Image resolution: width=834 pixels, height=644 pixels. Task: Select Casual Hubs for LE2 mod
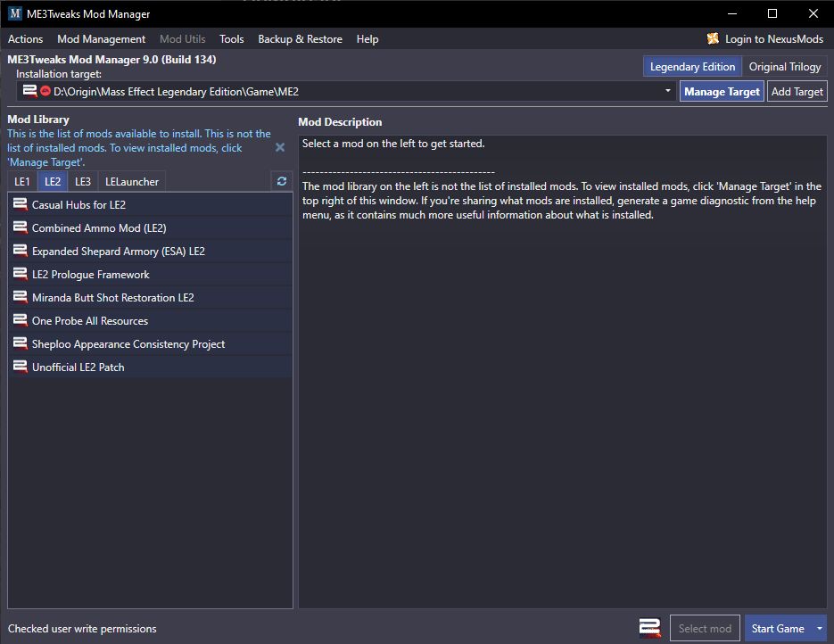coord(150,204)
